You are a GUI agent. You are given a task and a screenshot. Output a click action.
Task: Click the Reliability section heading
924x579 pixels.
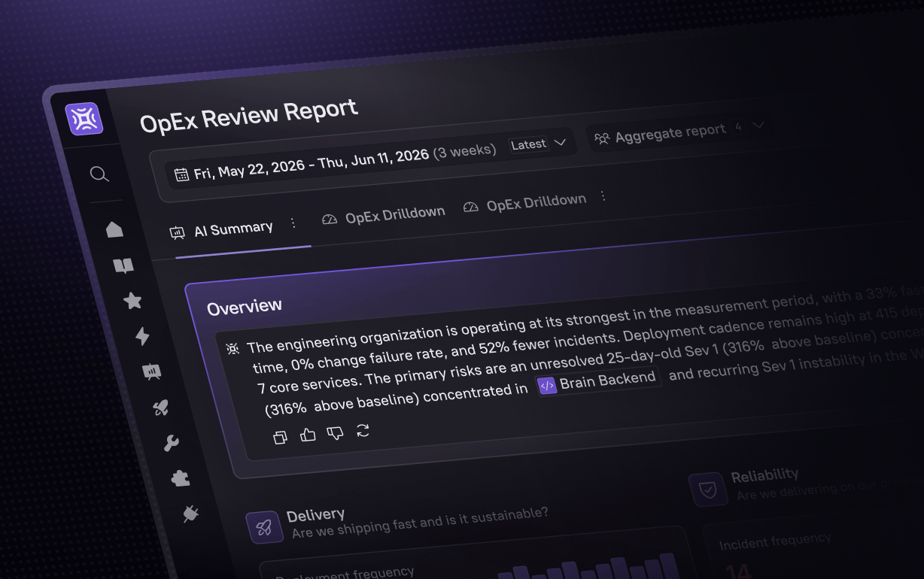[764, 475]
